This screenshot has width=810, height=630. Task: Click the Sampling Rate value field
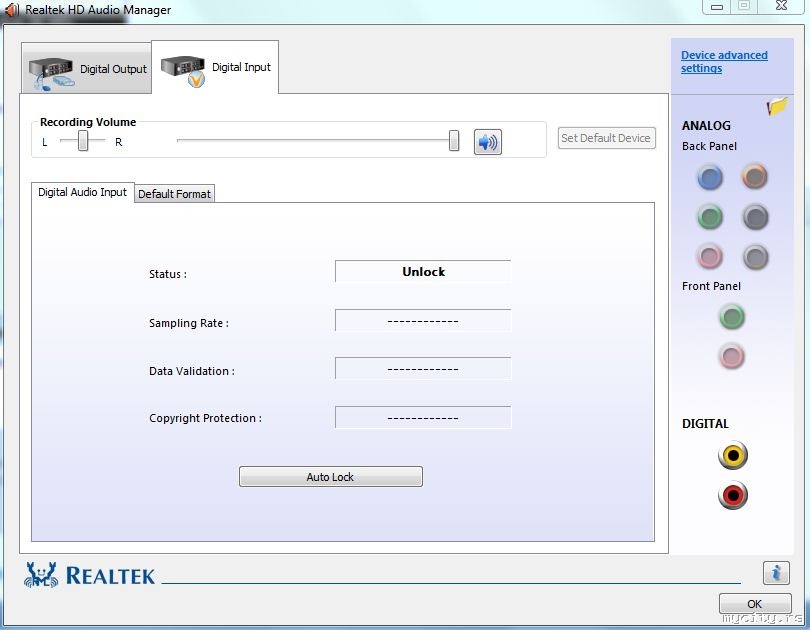[423, 321]
